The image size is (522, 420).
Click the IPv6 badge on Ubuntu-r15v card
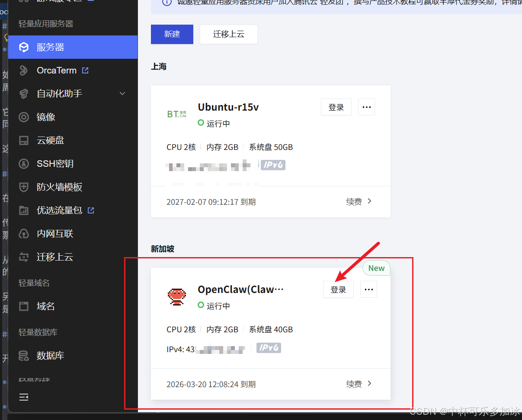point(273,165)
